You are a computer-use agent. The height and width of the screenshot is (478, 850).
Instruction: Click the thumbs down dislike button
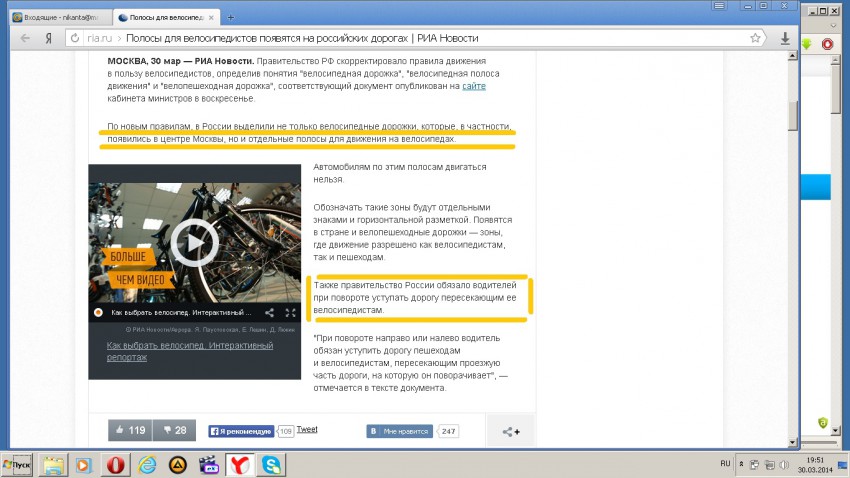[x=172, y=431]
